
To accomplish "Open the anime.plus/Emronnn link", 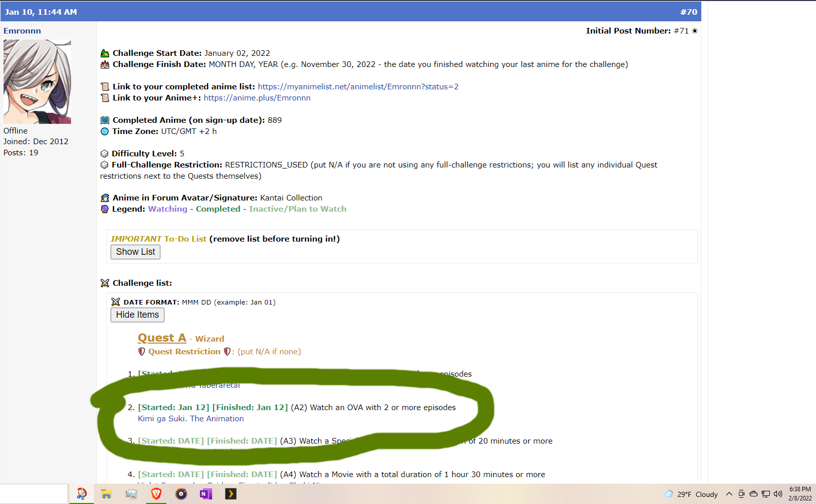I will coord(257,98).
